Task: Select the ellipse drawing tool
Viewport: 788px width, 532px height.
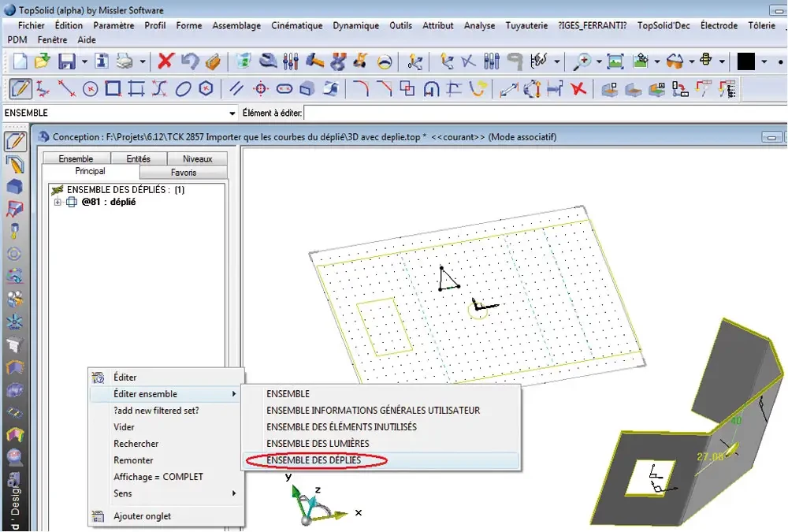Action: [183, 90]
